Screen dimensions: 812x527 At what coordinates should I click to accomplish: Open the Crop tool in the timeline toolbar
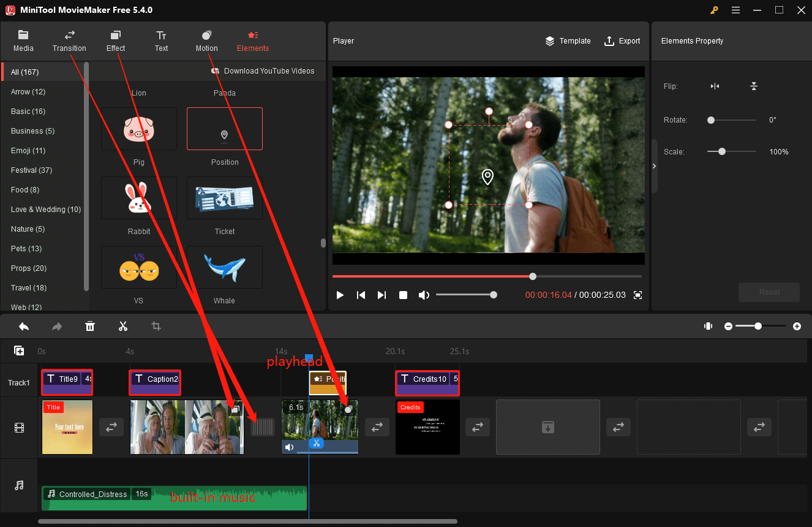(156, 326)
